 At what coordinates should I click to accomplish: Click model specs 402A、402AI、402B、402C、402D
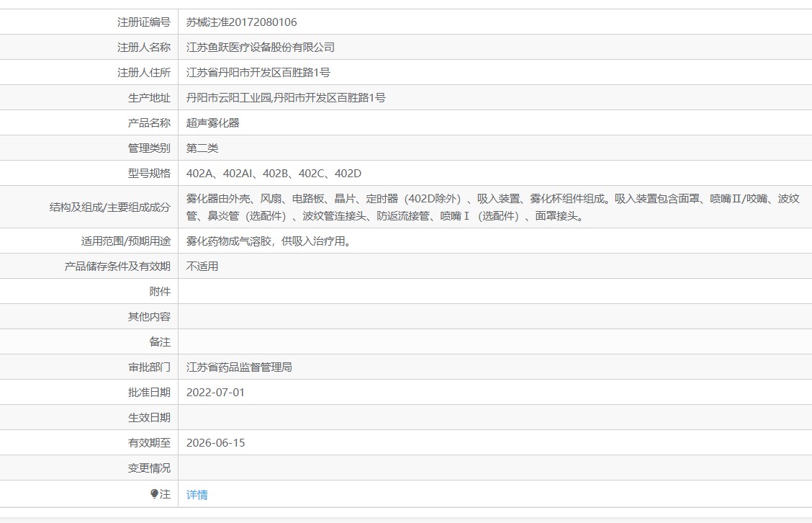[x=274, y=173]
